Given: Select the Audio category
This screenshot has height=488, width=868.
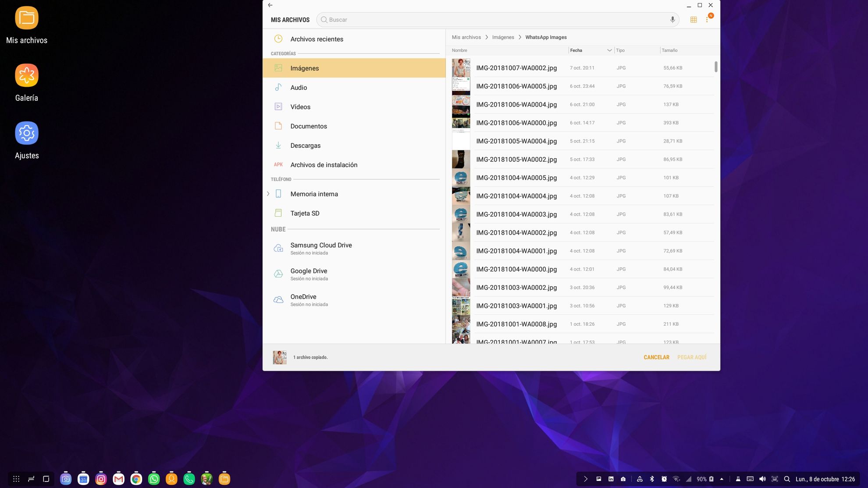Looking at the screenshot, I should [299, 88].
